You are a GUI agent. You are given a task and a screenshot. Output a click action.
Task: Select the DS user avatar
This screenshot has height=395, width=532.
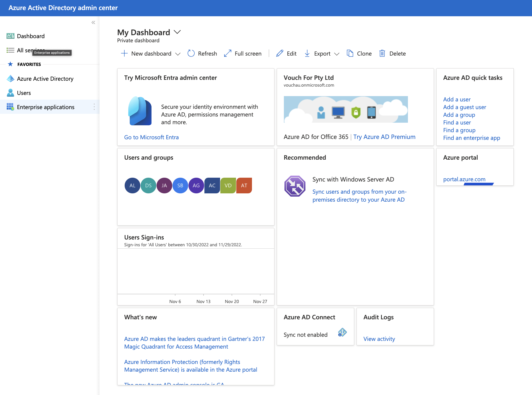(x=148, y=185)
